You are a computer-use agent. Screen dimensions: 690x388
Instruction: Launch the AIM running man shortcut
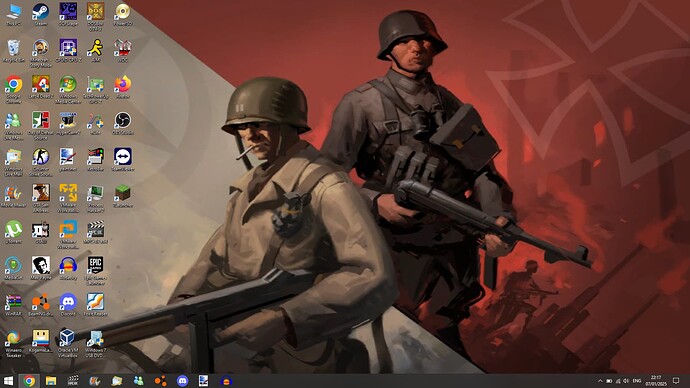[x=95, y=51]
